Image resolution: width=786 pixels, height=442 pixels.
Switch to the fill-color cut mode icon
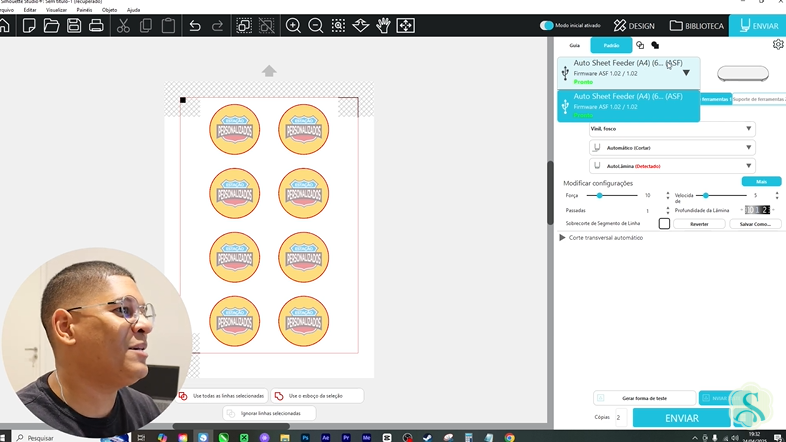click(x=655, y=45)
